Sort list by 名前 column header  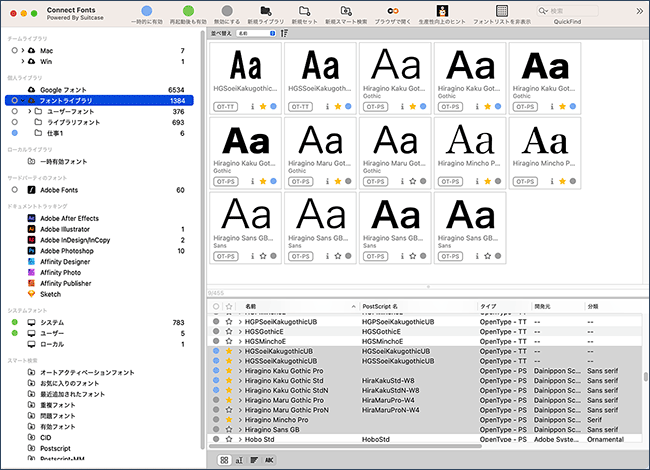click(297, 306)
